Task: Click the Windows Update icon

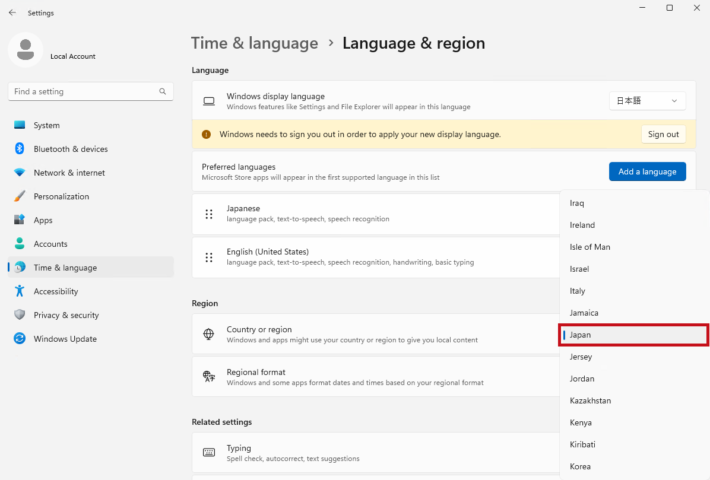Action: point(19,339)
